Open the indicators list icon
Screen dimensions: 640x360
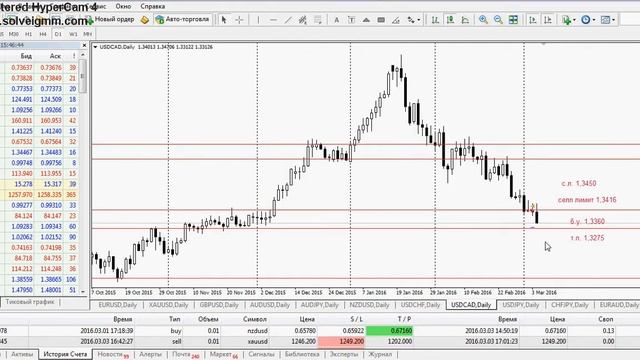tap(566, 20)
